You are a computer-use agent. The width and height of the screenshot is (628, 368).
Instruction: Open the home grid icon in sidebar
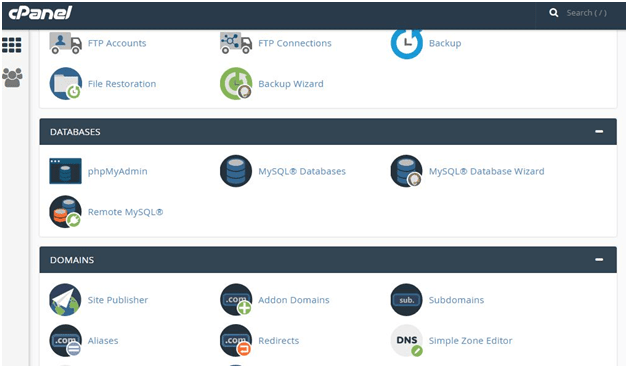tap(12, 45)
